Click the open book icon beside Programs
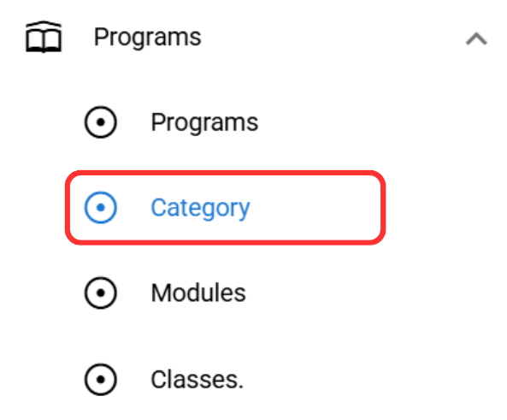This screenshot has width=507, height=420. [x=44, y=37]
